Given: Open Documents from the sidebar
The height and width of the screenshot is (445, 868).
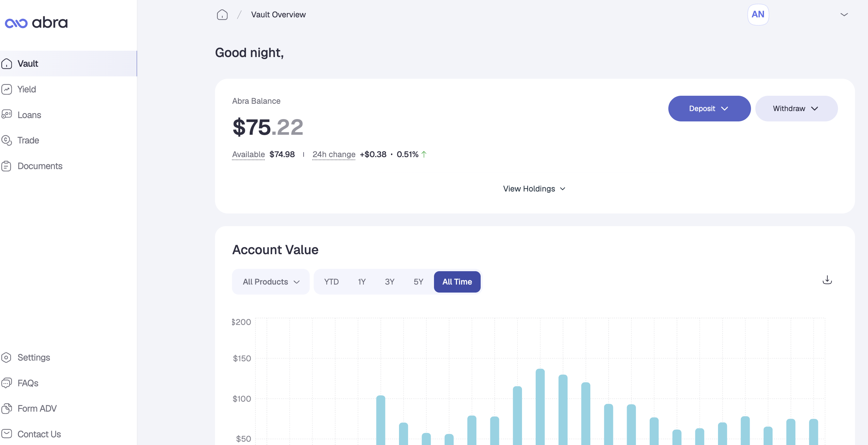Looking at the screenshot, I should point(68,166).
